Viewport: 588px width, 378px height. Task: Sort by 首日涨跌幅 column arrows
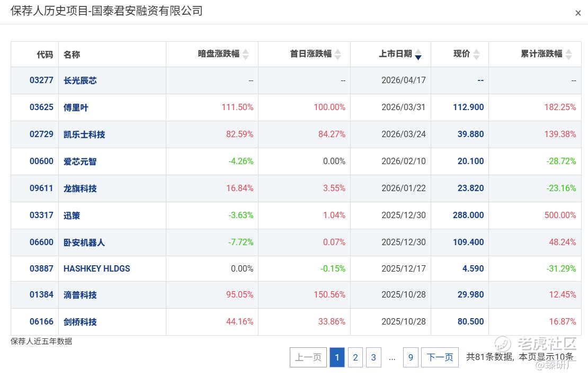[338, 55]
